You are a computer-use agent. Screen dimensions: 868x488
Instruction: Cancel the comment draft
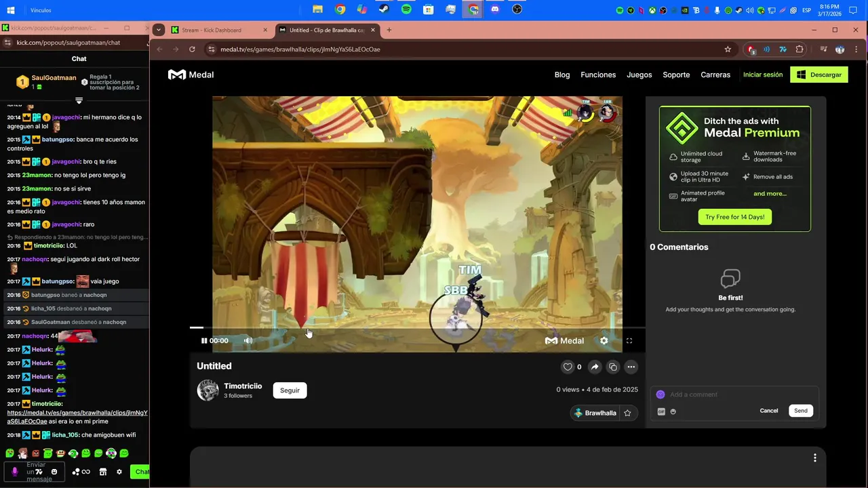(769, 411)
